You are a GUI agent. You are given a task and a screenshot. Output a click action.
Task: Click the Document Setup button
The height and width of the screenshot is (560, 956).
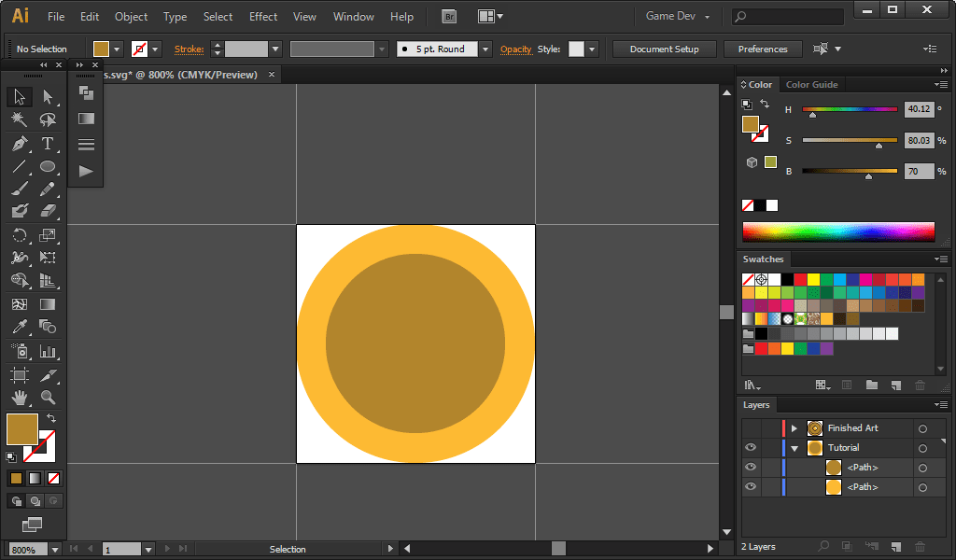point(664,49)
